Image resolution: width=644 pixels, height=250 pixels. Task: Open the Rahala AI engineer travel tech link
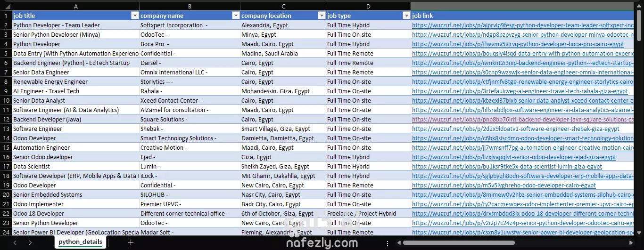click(x=520, y=91)
